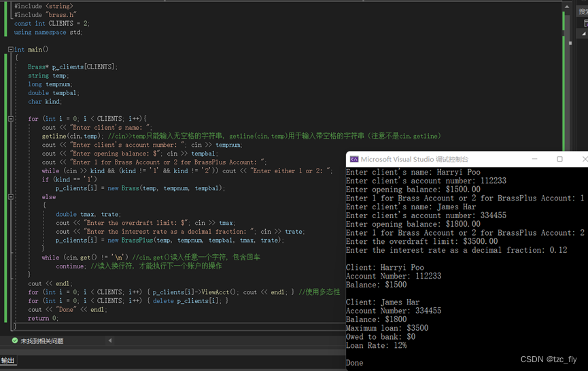Click console output 'Done' line
Screen dimensions: 588x371
pos(354,363)
